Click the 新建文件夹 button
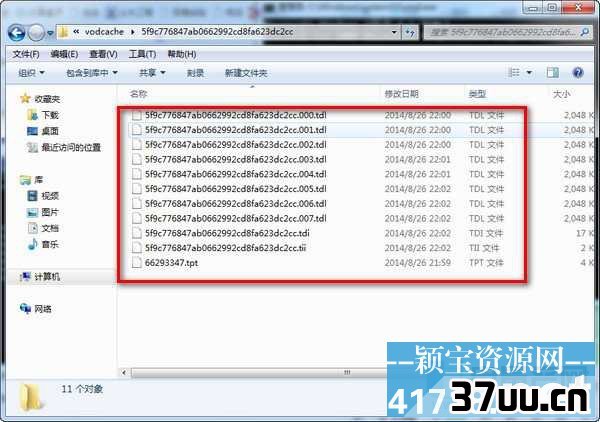The image size is (600, 422). click(x=246, y=73)
